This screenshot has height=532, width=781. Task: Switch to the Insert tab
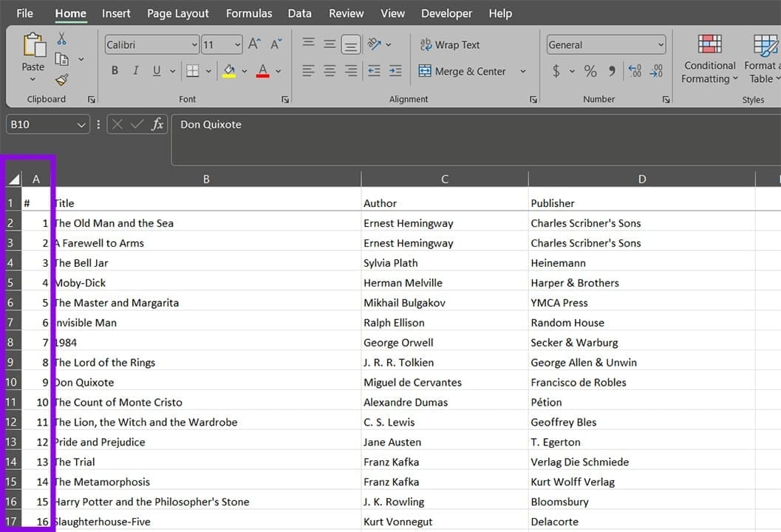116,13
